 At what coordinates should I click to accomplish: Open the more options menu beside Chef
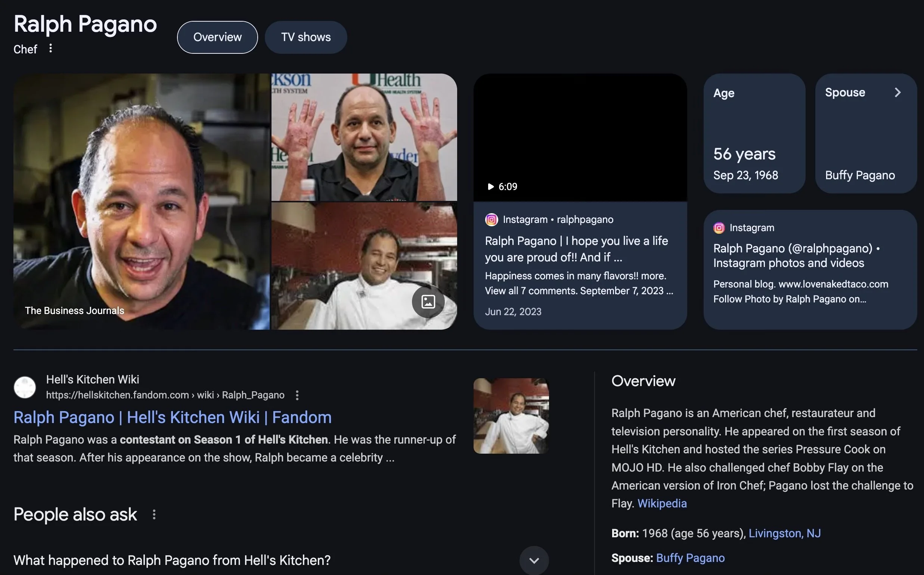pos(50,48)
